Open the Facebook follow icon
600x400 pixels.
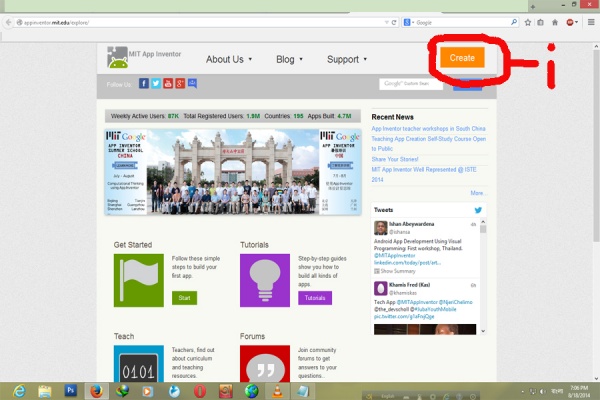pos(144,83)
